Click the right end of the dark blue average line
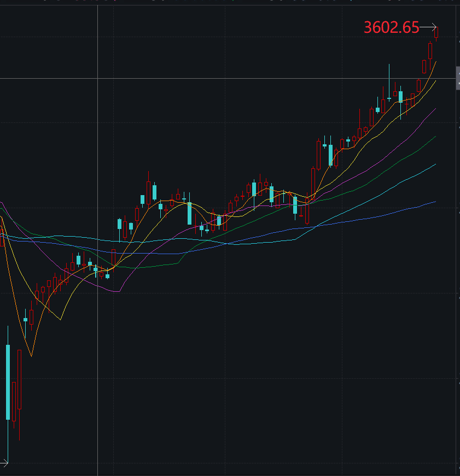This screenshot has width=460, height=476. pos(435,202)
